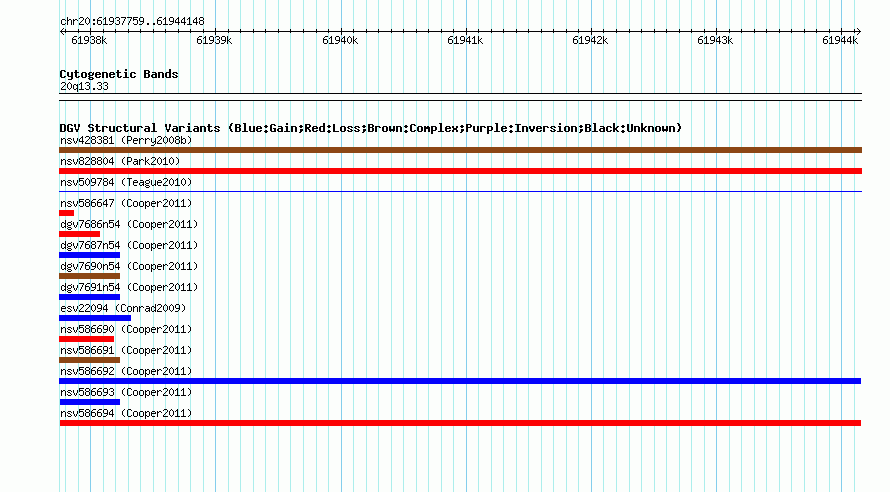Click the blue dgv7687n54 gain bar
This screenshot has width=890, height=492.
(90, 255)
